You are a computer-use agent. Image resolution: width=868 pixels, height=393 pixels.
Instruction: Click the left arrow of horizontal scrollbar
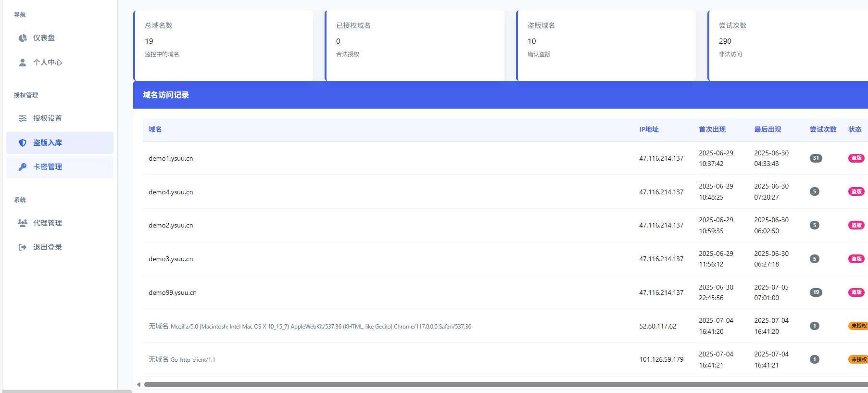coord(138,384)
